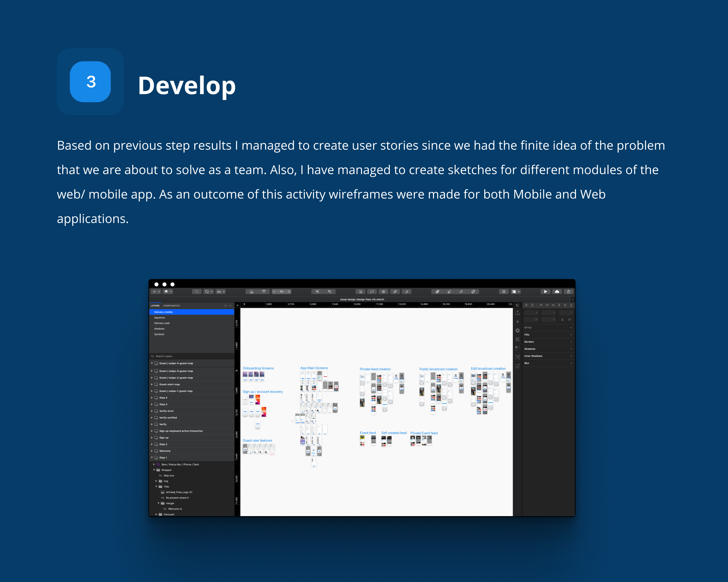The height and width of the screenshot is (582, 728).
Task: Add a new Fills entry
Action: coord(571,335)
